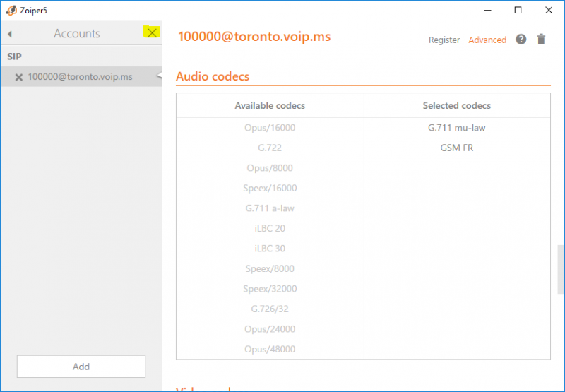Screen dimensions: 565x392
Task: Close the Accounts panel with the X
Action: tap(152, 32)
